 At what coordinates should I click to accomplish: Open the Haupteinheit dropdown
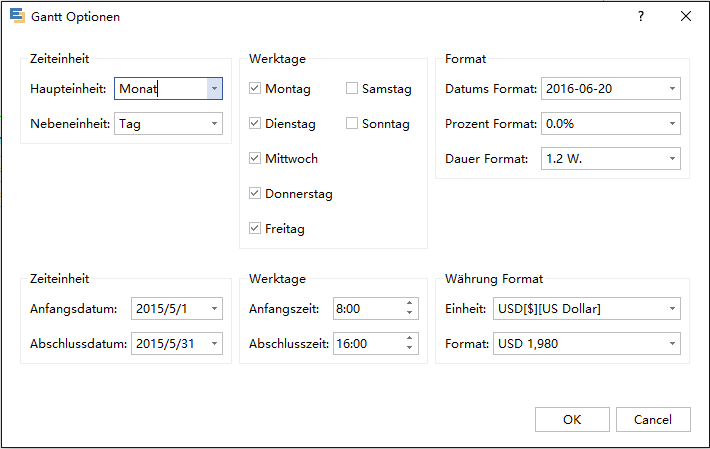(x=214, y=89)
